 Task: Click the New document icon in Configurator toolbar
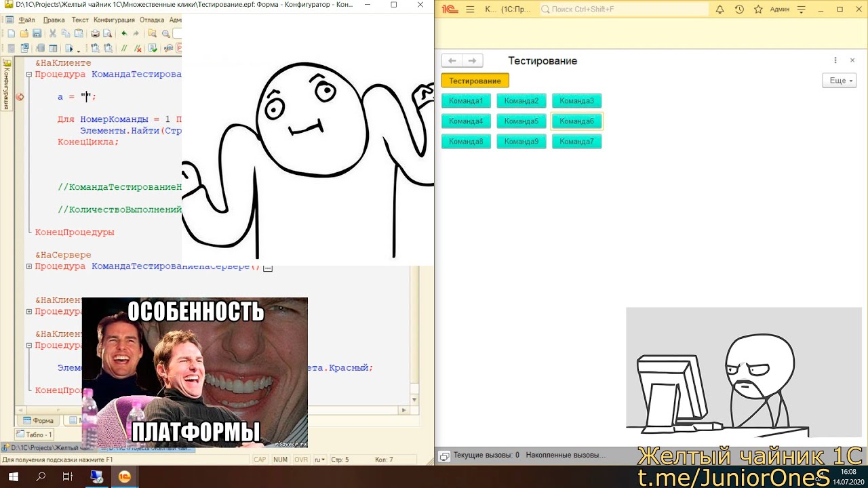coord(11,33)
